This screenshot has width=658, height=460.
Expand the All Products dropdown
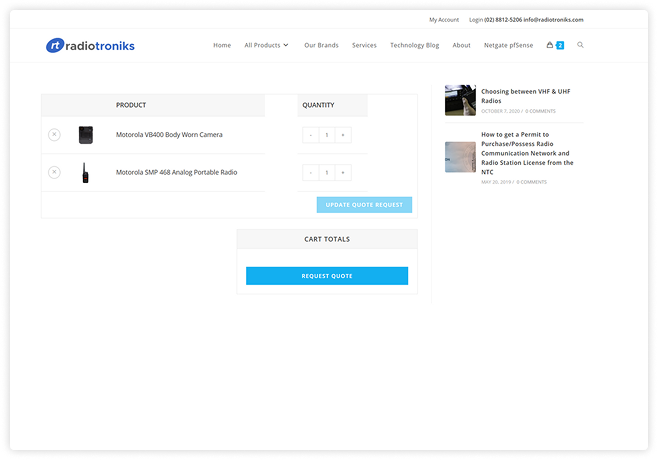click(266, 45)
